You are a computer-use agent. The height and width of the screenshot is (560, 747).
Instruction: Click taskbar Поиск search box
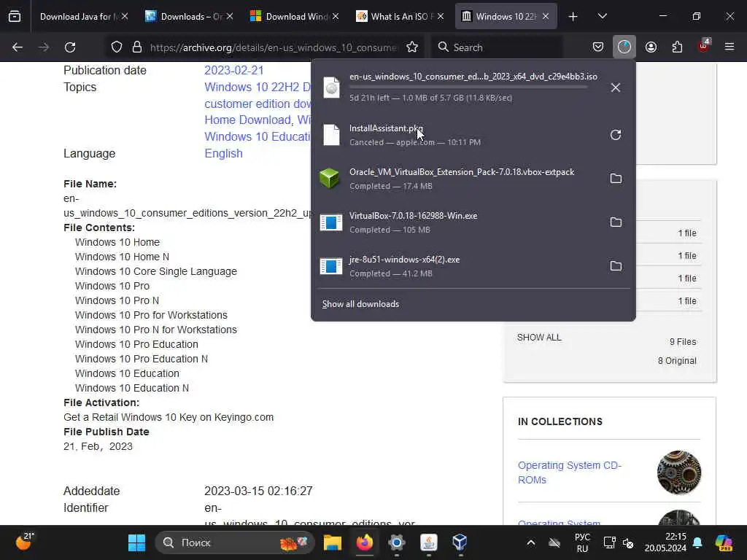(234, 542)
